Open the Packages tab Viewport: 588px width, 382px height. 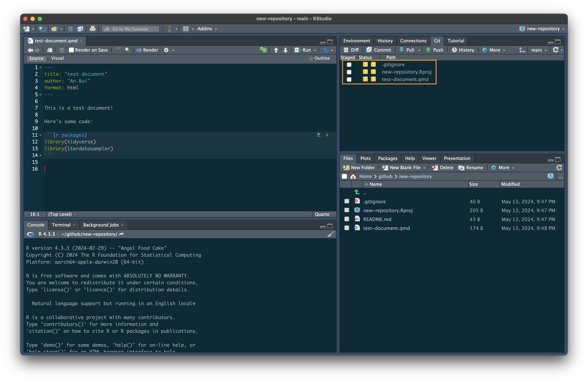tap(387, 158)
